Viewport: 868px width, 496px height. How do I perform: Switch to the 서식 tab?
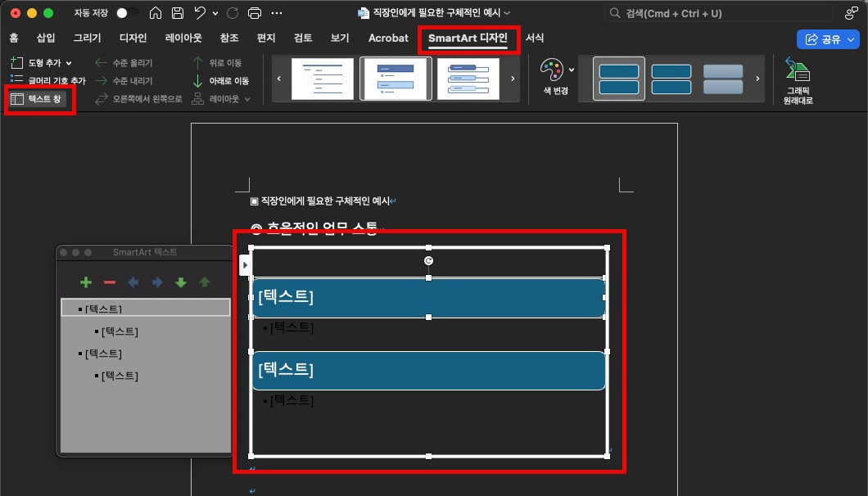pyautogui.click(x=535, y=38)
